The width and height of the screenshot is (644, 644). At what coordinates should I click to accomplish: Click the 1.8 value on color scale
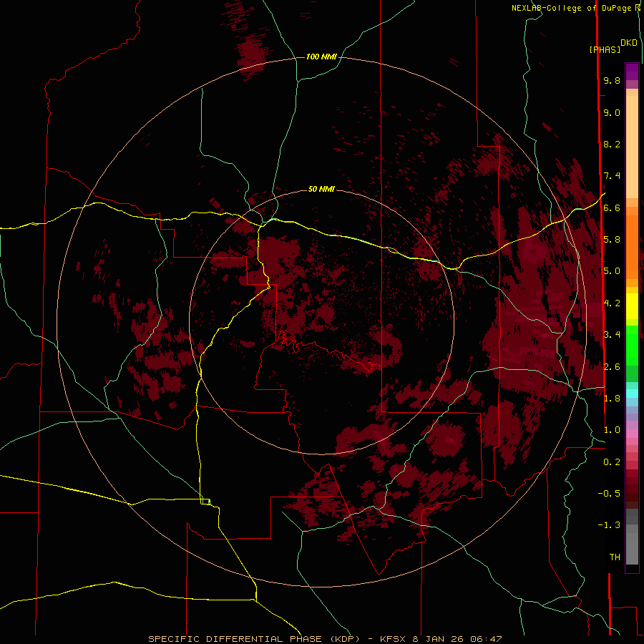tap(612, 399)
